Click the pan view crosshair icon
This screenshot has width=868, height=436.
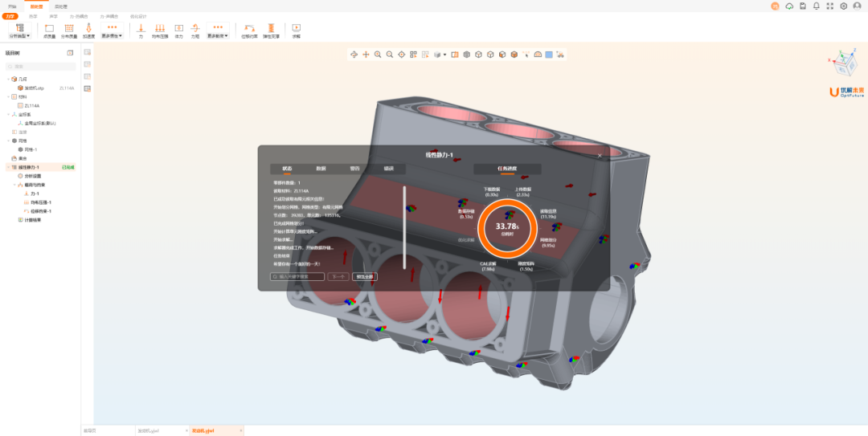(366, 55)
